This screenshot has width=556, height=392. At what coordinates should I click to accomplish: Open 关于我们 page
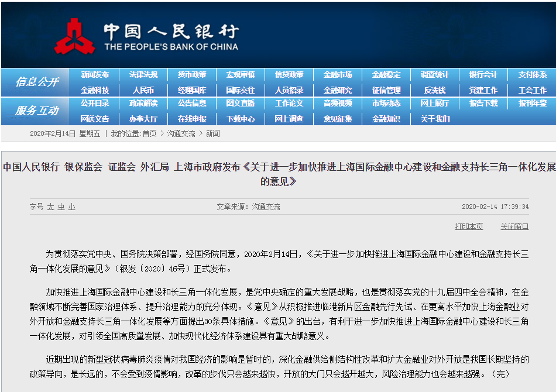(x=435, y=118)
